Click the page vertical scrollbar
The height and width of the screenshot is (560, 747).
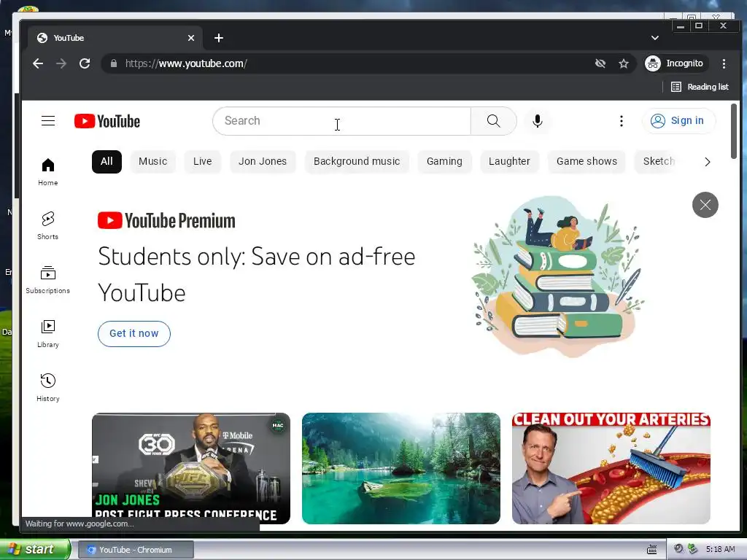coord(734,131)
